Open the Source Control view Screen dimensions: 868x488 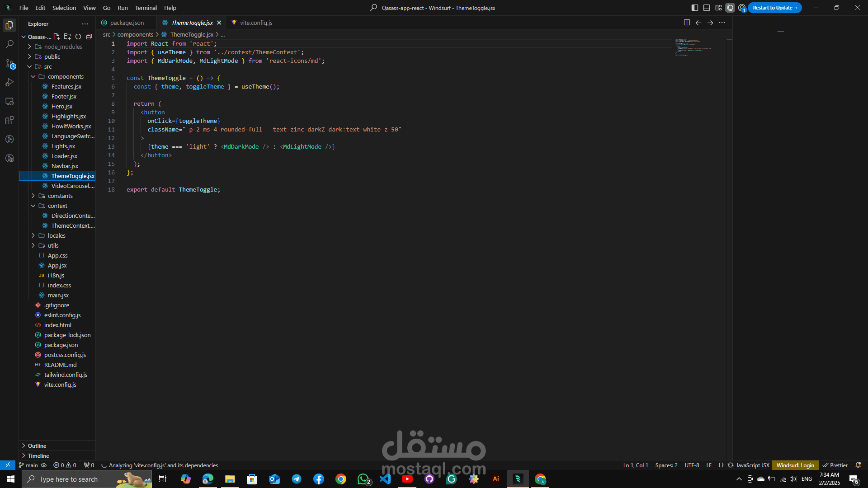point(9,64)
